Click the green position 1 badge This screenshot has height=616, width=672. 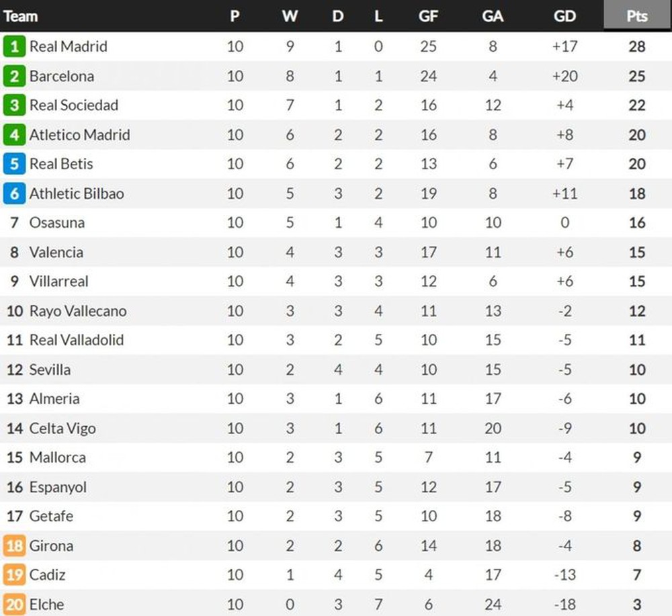pyautogui.click(x=14, y=46)
